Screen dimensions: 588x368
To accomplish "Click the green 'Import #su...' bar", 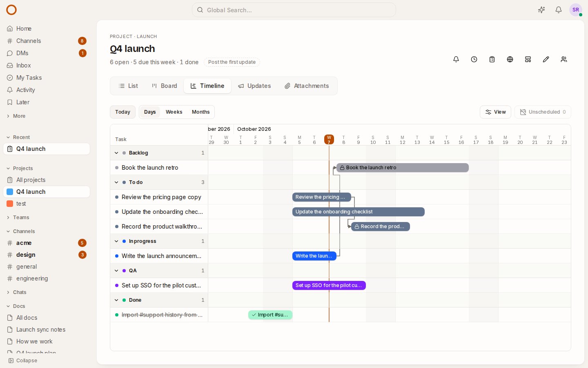I will click(270, 315).
